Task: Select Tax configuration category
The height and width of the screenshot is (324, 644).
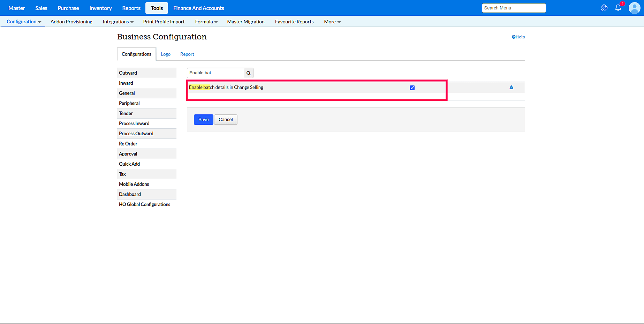Action: 147,174
